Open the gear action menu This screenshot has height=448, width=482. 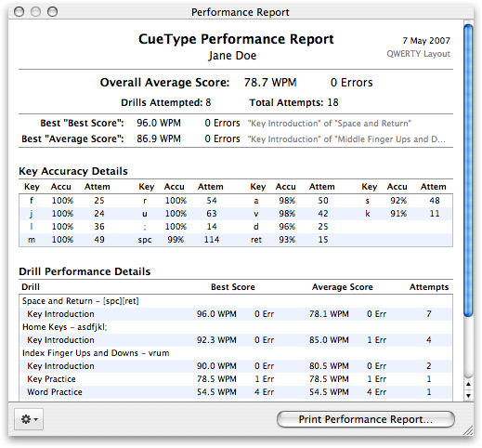(x=29, y=419)
